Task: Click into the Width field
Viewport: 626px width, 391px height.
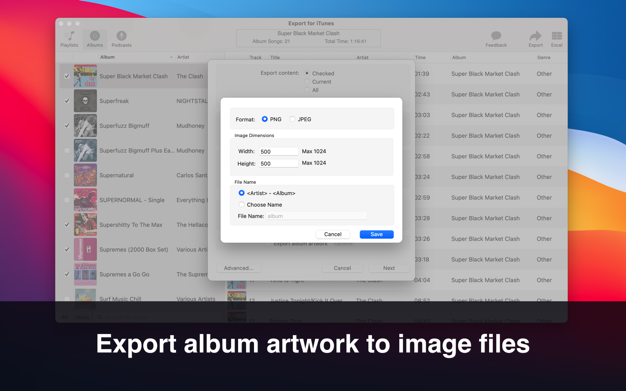Action: [x=279, y=151]
